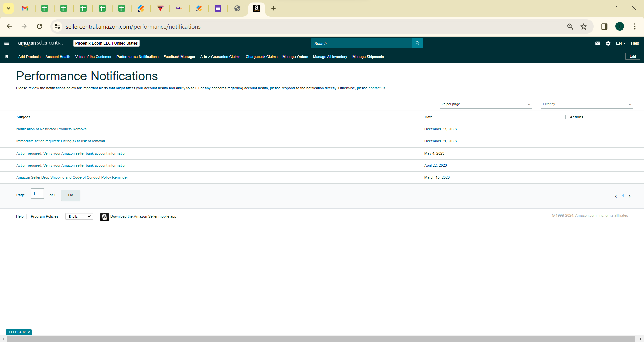
Task: Open A-to-z Guarantee Claims
Action: pyautogui.click(x=220, y=57)
